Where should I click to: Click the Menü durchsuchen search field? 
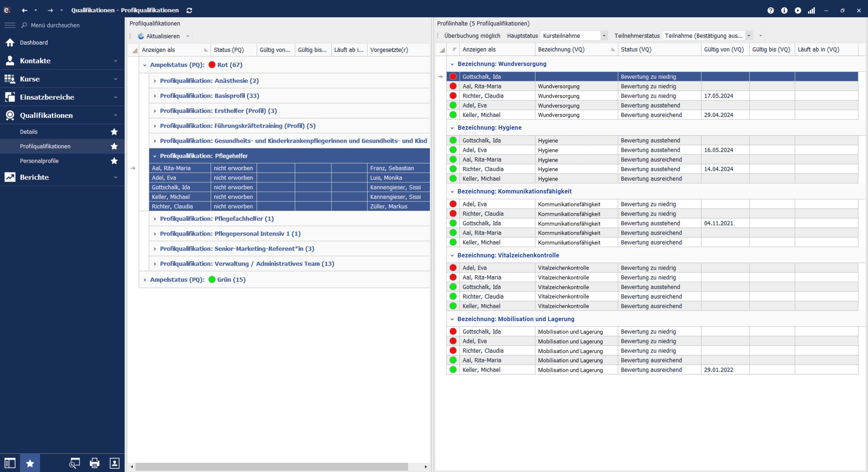55,25
